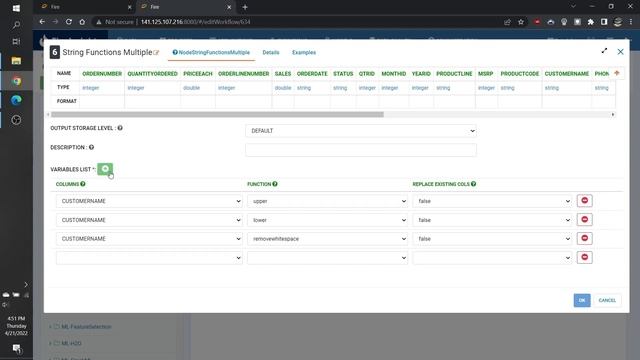
Task: Open the empty row column dropdown
Action: click(149, 258)
